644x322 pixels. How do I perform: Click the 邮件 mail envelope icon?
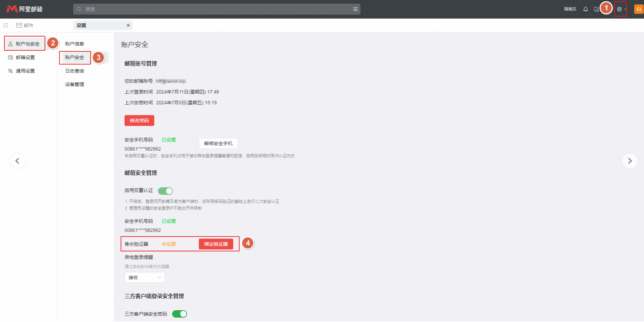(19, 25)
